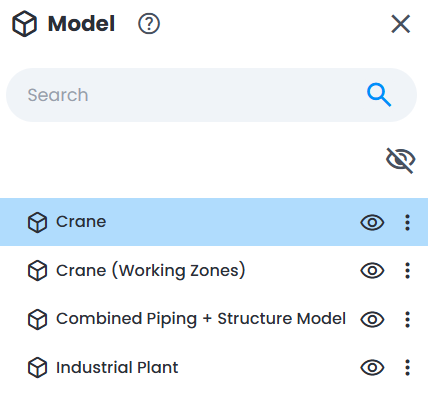
Task: Toggle visibility of Combined Piping + Structure Model
Action: pyautogui.click(x=372, y=319)
